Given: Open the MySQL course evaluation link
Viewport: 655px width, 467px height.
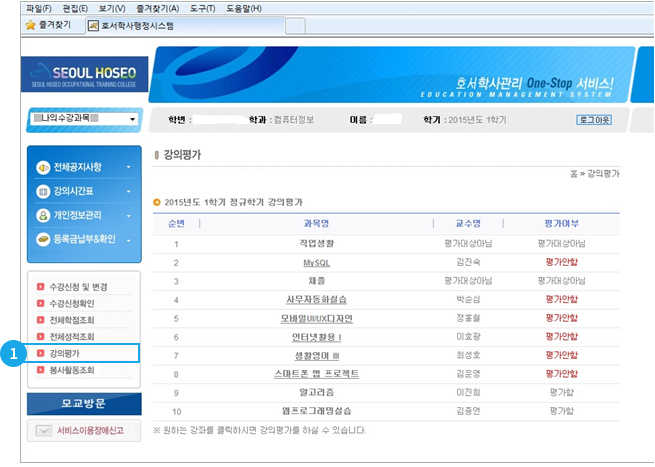Looking at the screenshot, I should coord(316,262).
